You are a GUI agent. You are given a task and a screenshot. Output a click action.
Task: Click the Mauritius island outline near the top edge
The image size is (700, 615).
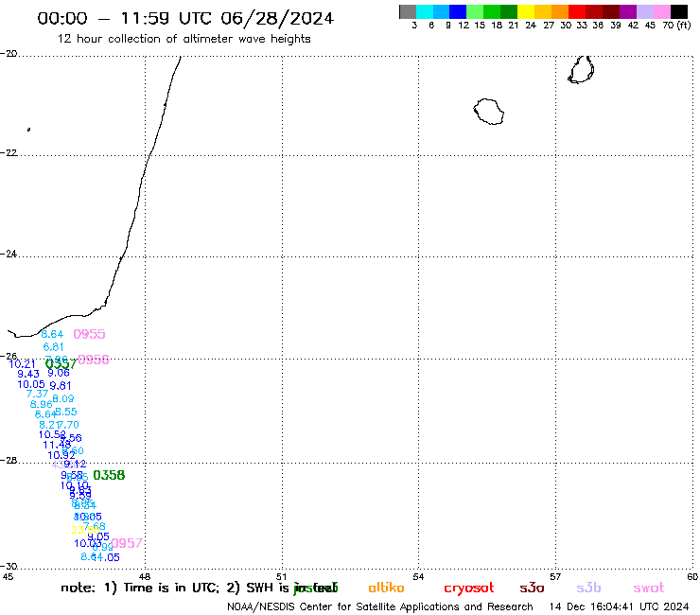coord(581,69)
